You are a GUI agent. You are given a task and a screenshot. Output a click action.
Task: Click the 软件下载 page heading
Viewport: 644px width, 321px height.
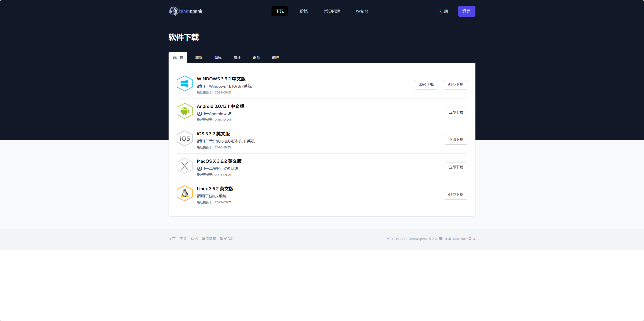coord(184,37)
